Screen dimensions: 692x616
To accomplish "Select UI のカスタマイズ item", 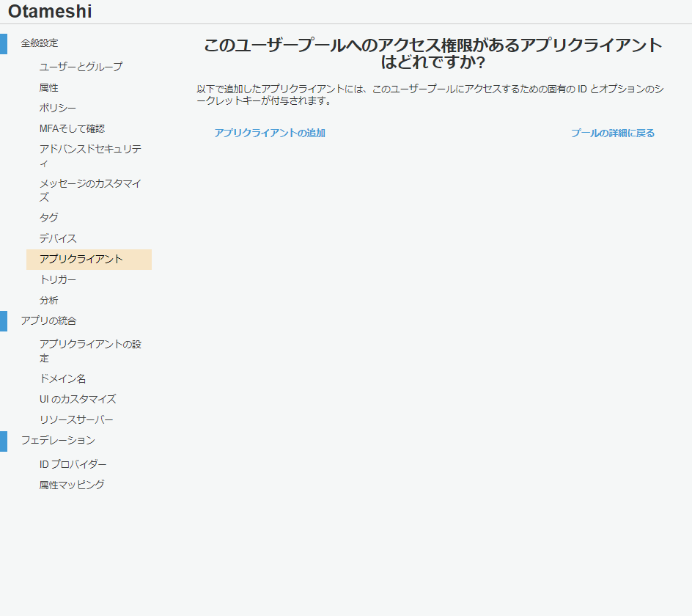I will tap(78, 399).
